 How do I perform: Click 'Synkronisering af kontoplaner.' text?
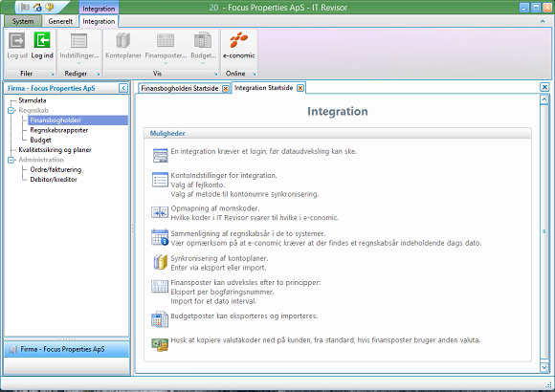219,258
